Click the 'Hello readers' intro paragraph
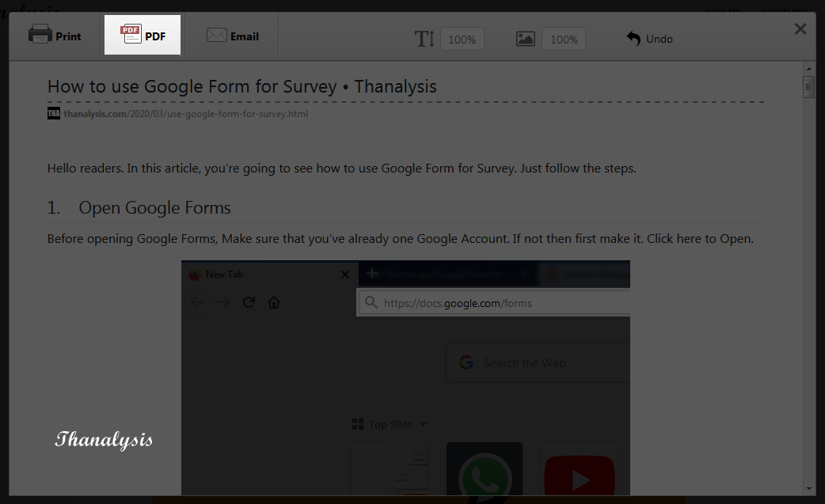 pyautogui.click(x=341, y=169)
